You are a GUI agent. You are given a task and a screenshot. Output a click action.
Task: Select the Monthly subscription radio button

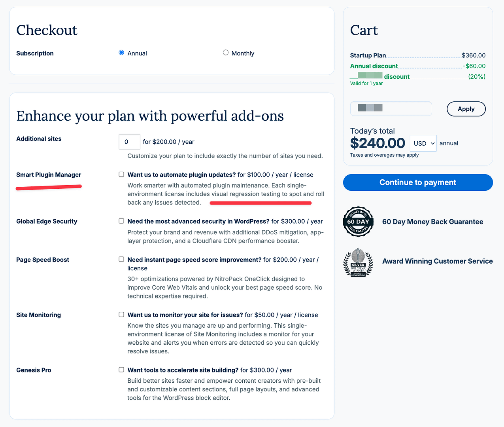coord(226,53)
